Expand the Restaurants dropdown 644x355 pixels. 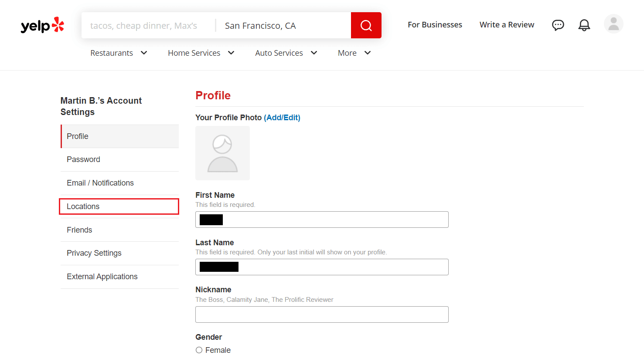click(112, 53)
